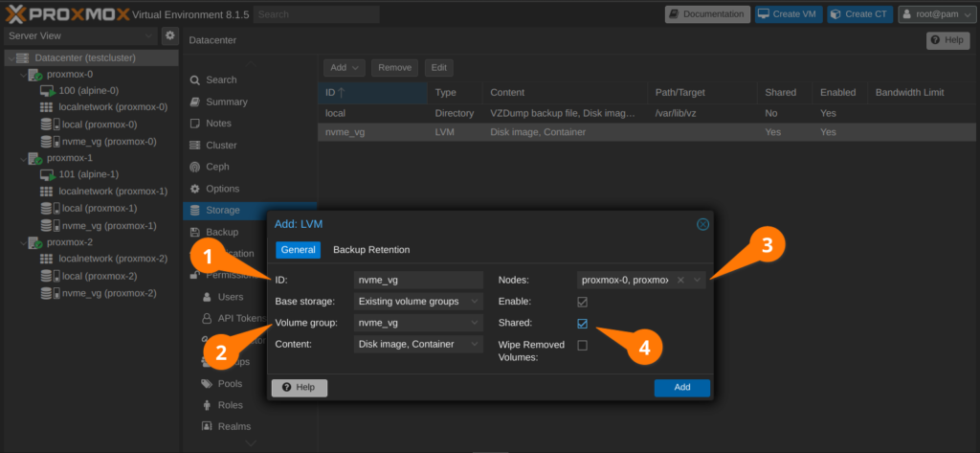980x453 pixels.
Task: Click the local (proxmox-0) storage icon
Action: click(x=50, y=125)
